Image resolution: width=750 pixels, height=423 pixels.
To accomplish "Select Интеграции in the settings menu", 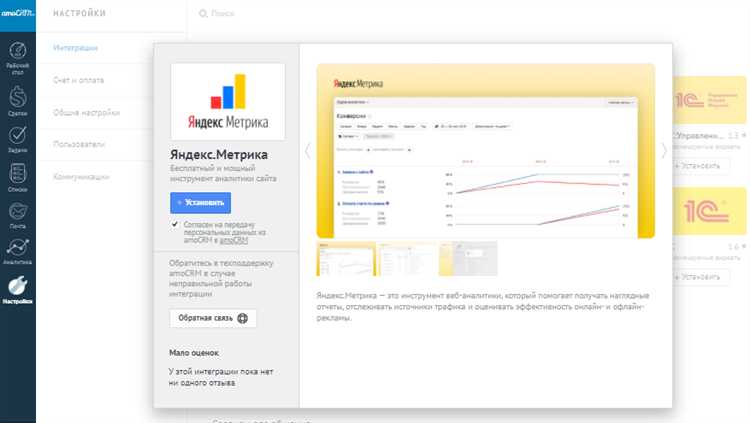I will [x=75, y=47].
